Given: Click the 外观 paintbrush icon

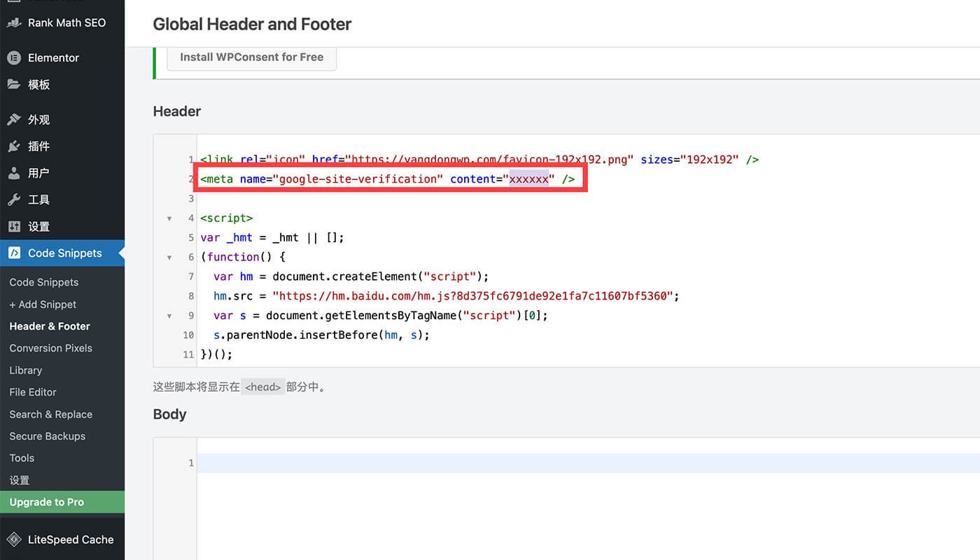Looking at the screenshot, I should (14, 120).
